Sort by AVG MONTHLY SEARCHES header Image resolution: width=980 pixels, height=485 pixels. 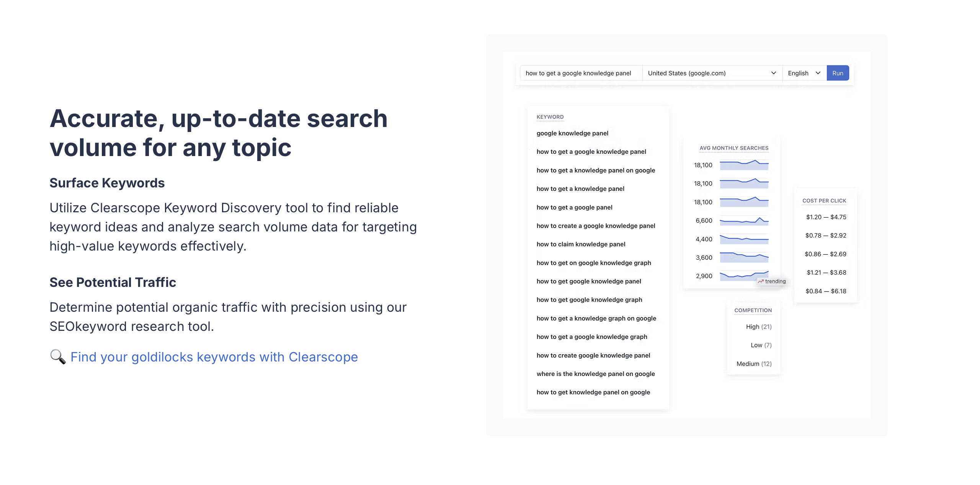[734, 148]
